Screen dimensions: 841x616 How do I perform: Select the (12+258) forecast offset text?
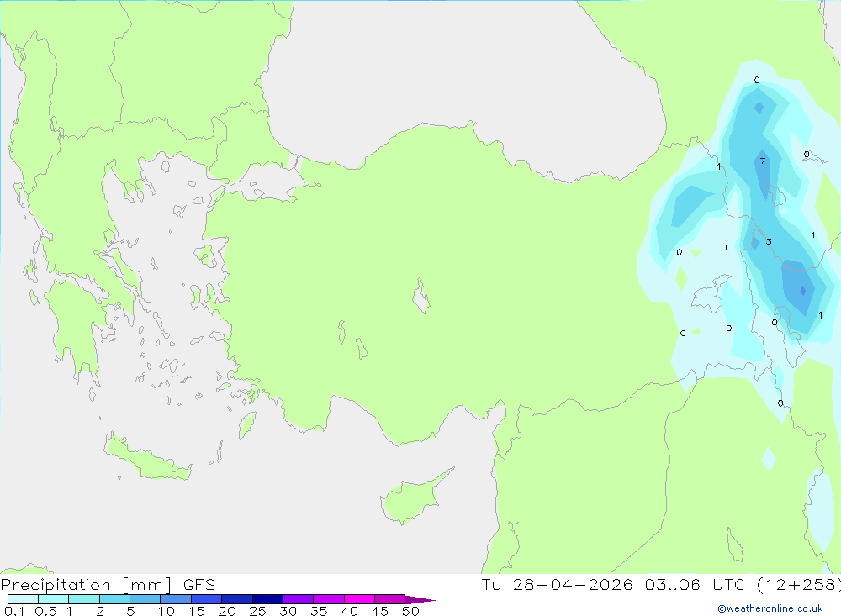pyautogui.click(x=799, y=584)
